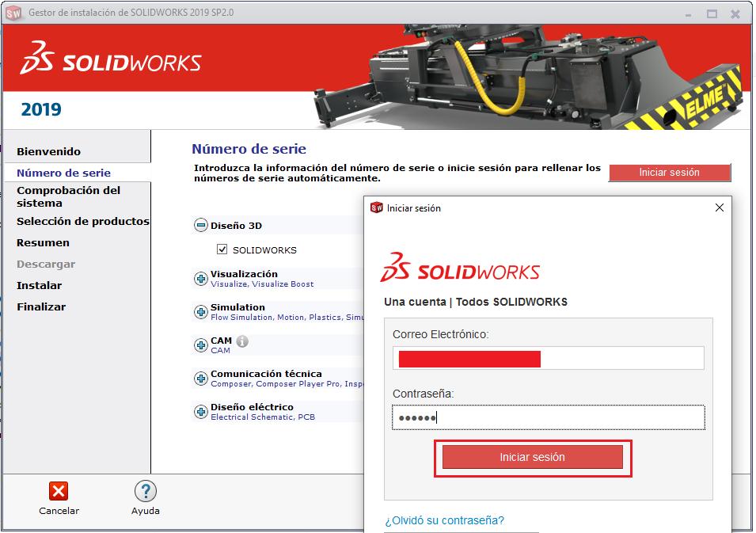Click the 2019 version label
The image size is (756, 533).
point(41,109)
